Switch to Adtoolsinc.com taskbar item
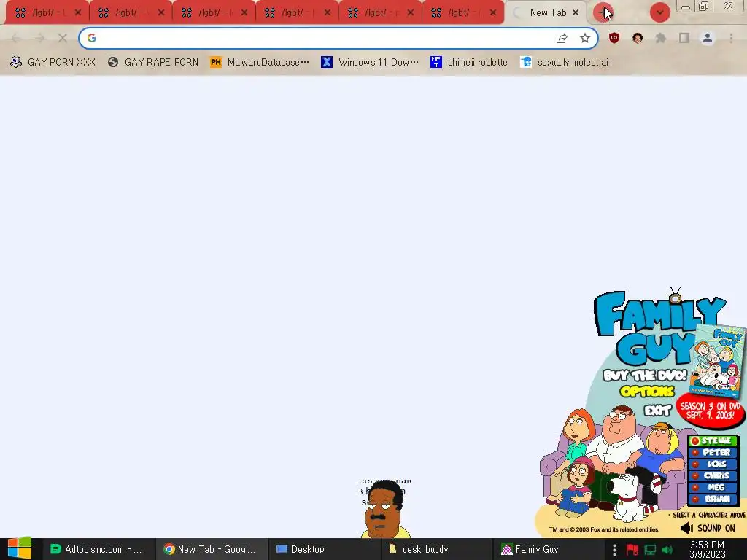Screen dimensions: 747x560 [x=98, y=550]
